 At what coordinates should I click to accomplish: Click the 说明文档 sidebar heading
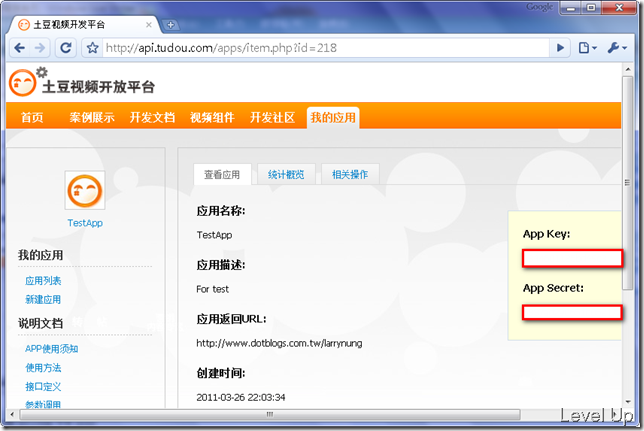(x=40, y=323)
